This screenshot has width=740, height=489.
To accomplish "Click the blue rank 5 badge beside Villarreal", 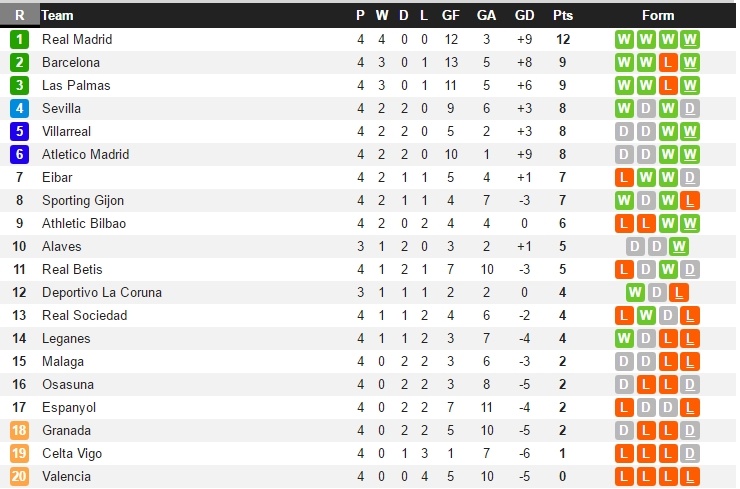I will point(20,132).
